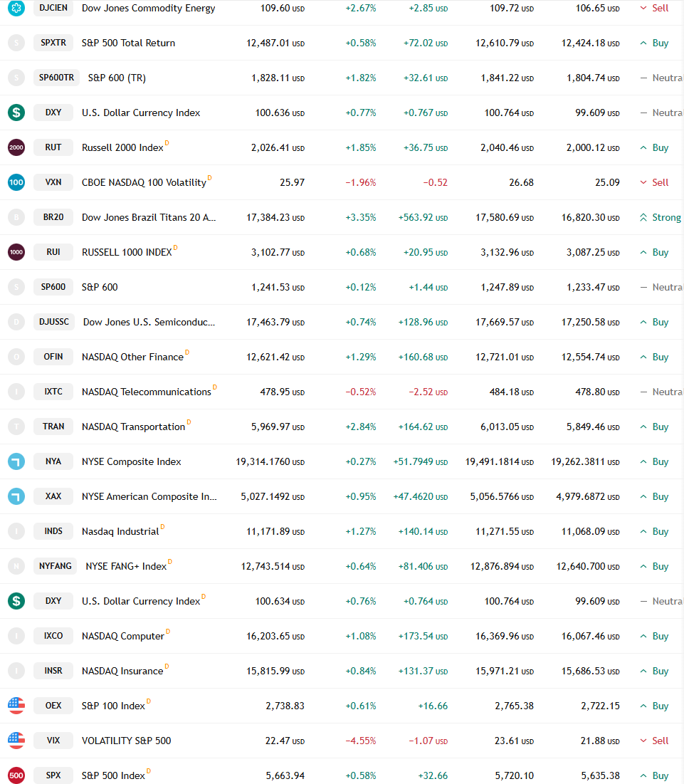Open Dow Jones Brazil Titans 20 link
The image size is (684, 784).
pyautogui.click(x=149, y=217)
